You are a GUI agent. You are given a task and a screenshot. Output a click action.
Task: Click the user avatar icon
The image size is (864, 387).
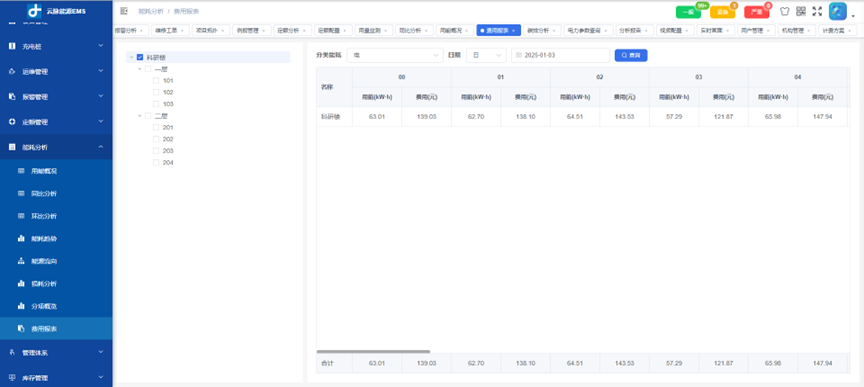click(838, 12)
